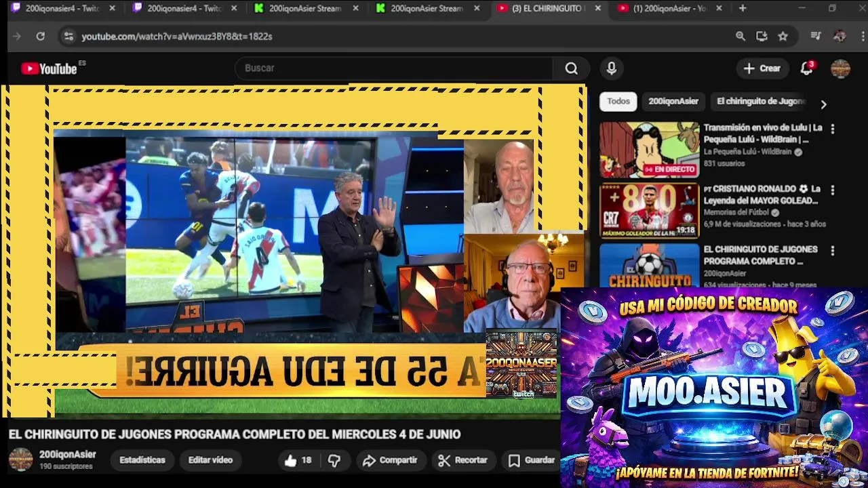The height and width of the screenshot is (488, 868).
Task: Close the second 200iqonasier4 Twitch tab
Action: (x=234, y=8)
